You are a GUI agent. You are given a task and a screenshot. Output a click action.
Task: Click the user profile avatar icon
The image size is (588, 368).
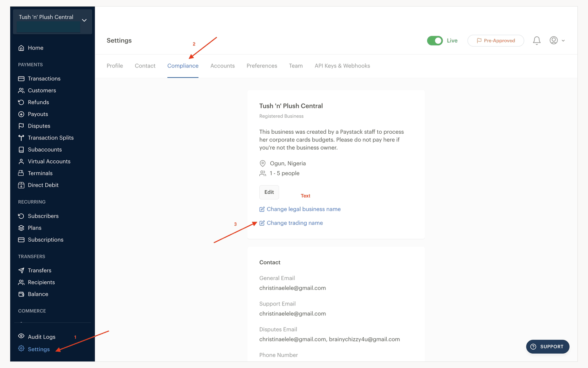click(554, 40)
